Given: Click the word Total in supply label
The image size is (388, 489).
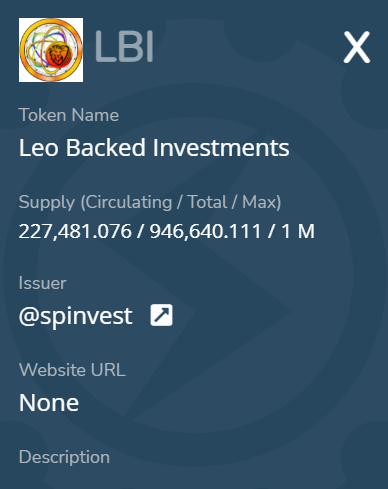Looking at the screenshot, I should click(207, 202).
